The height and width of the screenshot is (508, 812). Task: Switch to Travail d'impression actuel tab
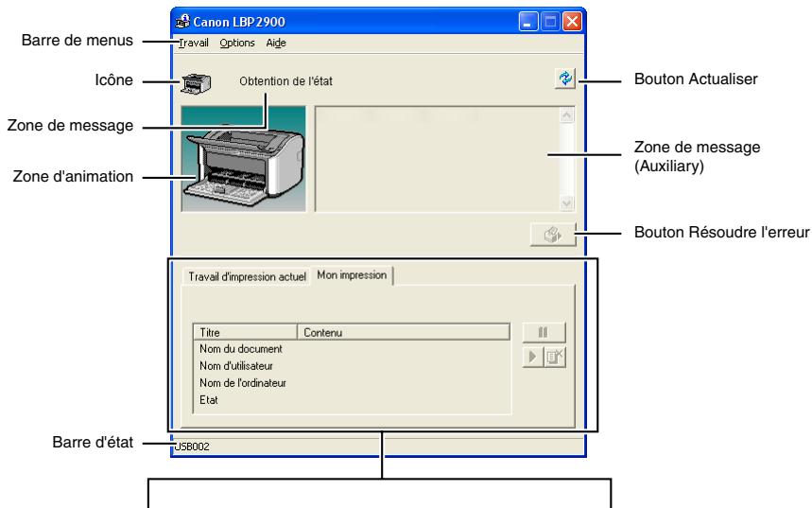point(247,277)
